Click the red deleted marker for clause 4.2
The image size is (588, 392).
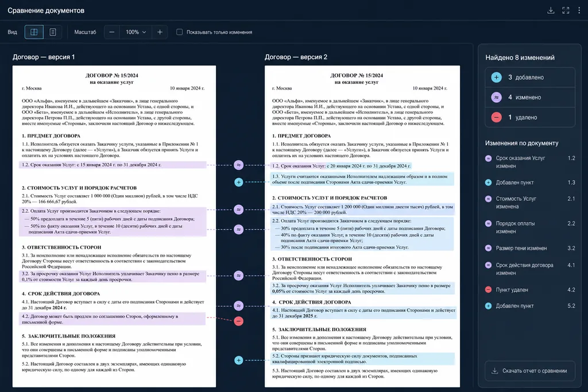238,321
